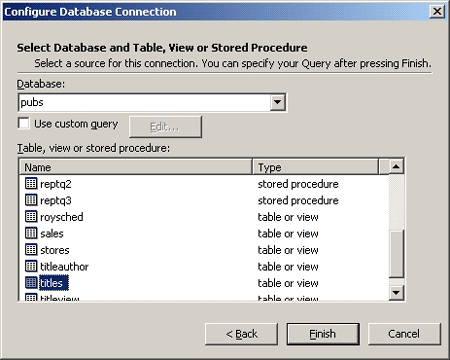Click the table icon beside titleauthor
This screenshot has width=450, height=360.
[x=31, y=266]
